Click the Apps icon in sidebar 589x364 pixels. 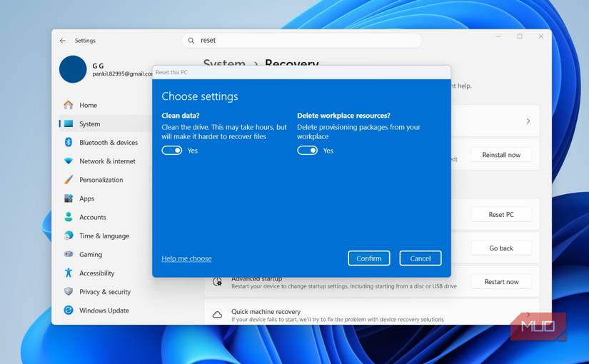coord(69,198)
